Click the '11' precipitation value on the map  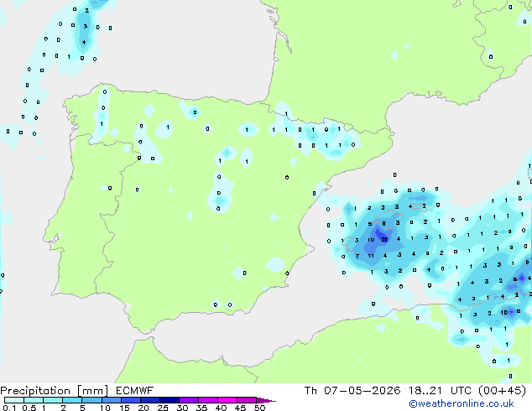point(371,256)
